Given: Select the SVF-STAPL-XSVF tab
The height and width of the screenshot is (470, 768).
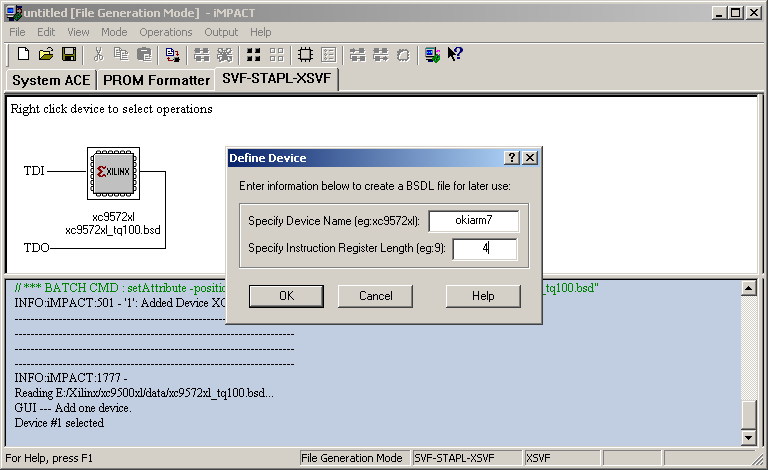Looking at the screenshot, I should point(277,78).
